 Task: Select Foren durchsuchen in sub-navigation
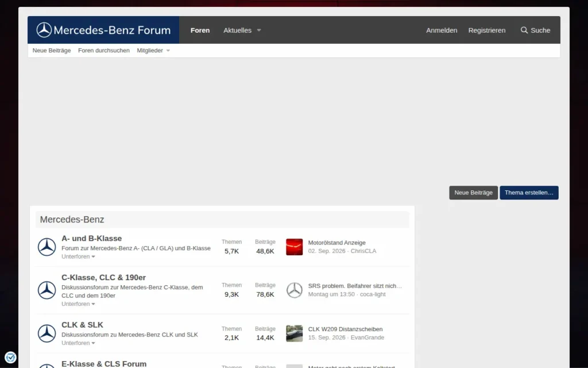tap(104, 51)
